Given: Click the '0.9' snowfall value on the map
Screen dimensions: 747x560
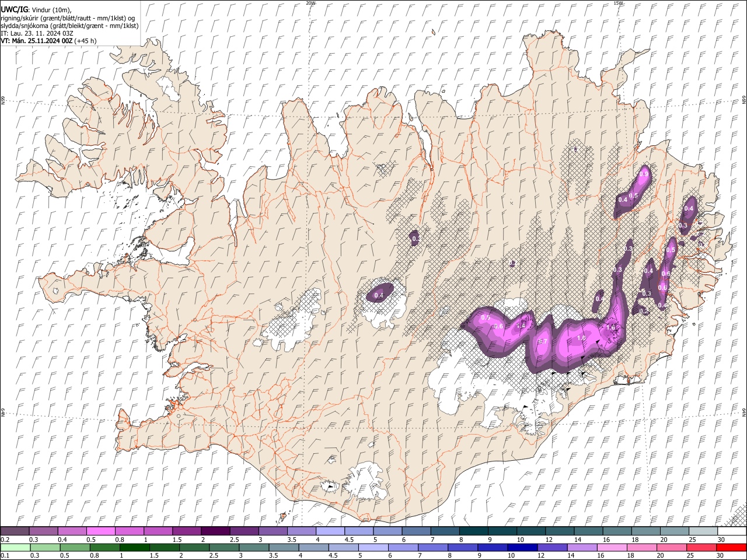Looking at the screenshot, I should [x=644, y=174].
